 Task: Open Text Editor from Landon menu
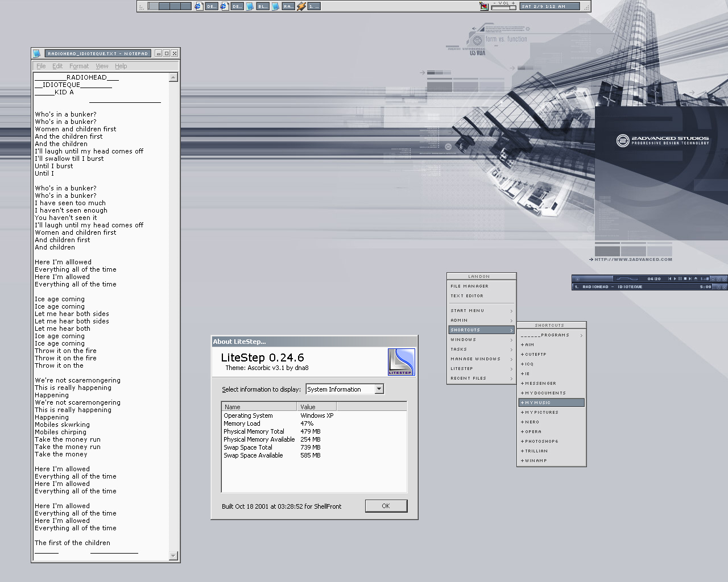(x=481, y=296)
